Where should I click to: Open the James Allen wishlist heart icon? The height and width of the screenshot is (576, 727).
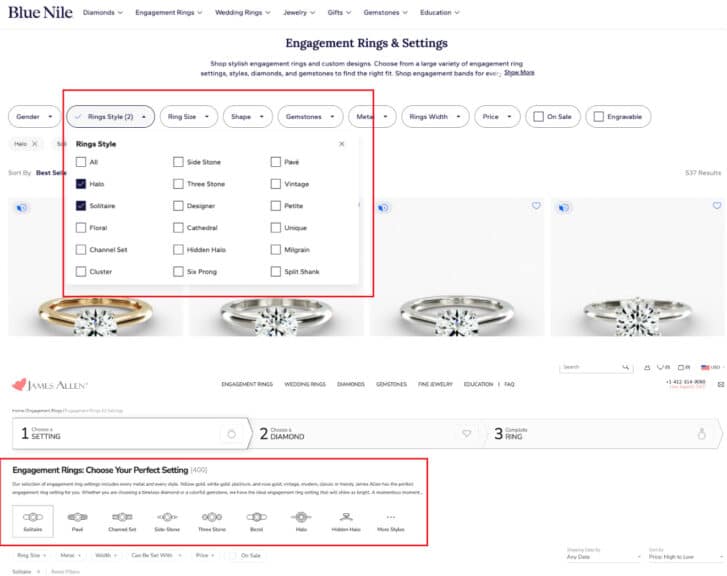[663, 367]
